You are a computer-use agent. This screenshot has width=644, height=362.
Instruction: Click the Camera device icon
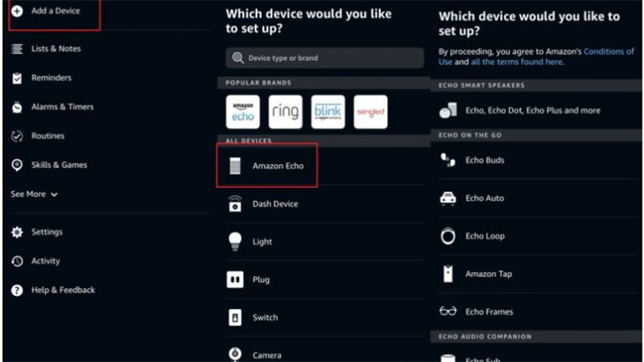click(235, 354)
